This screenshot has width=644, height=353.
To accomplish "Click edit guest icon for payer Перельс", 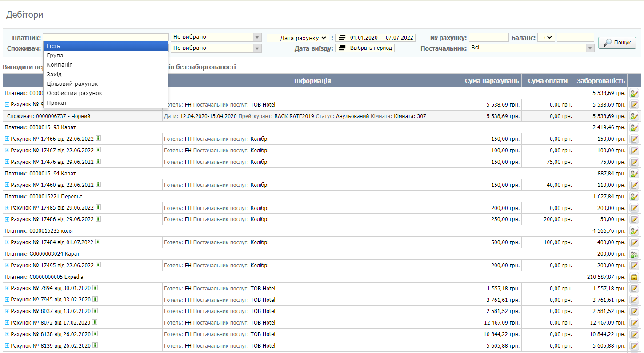I will pos(634,196).
